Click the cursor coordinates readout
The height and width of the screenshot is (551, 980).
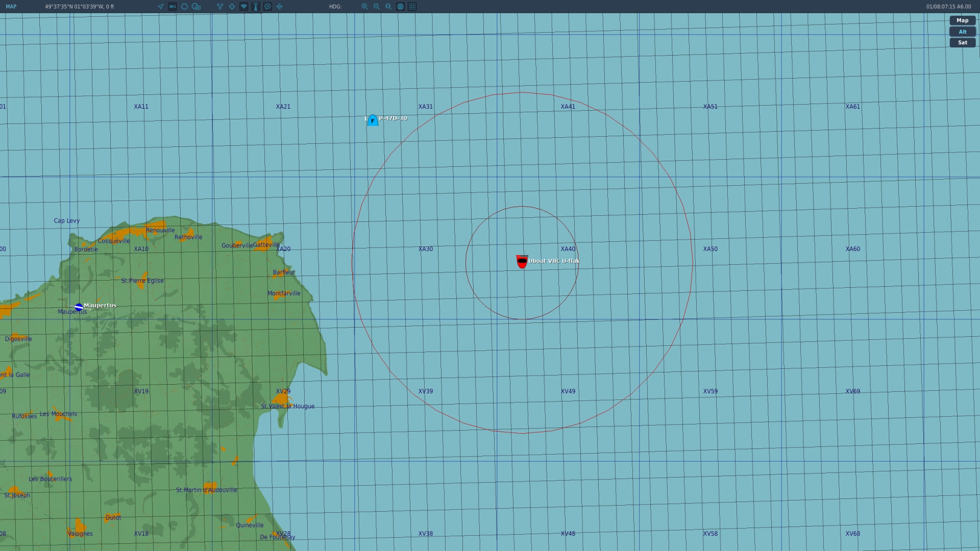(80, 7)
